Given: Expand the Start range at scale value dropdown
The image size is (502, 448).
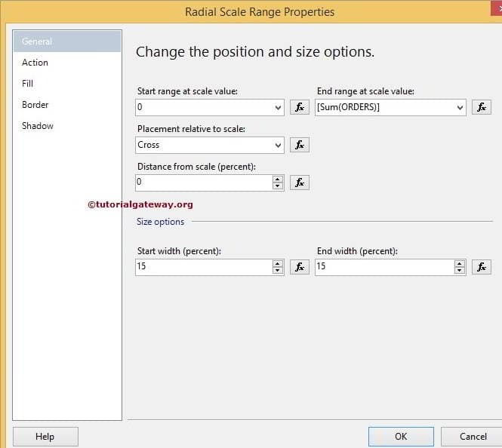Looking at the screenshot, I should [278, 107].
